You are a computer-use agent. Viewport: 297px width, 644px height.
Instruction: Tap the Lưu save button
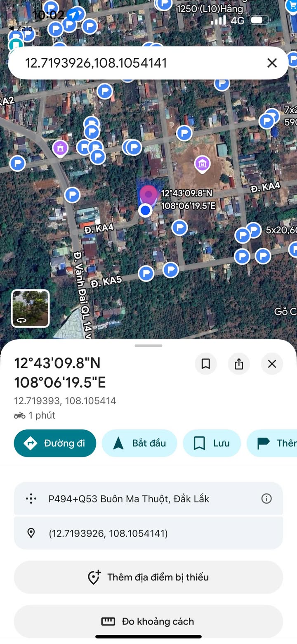pyautogui.click(x=212, y=443)
